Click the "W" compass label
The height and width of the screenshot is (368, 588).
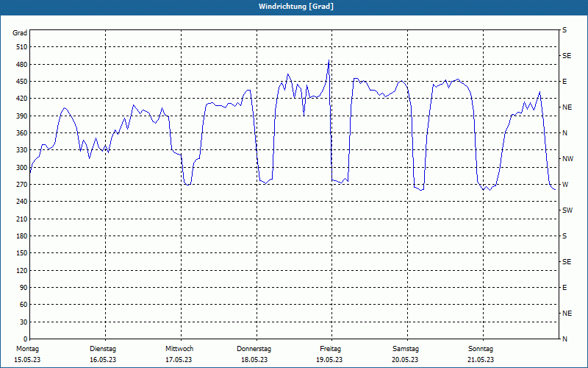[x=565, y=185]
